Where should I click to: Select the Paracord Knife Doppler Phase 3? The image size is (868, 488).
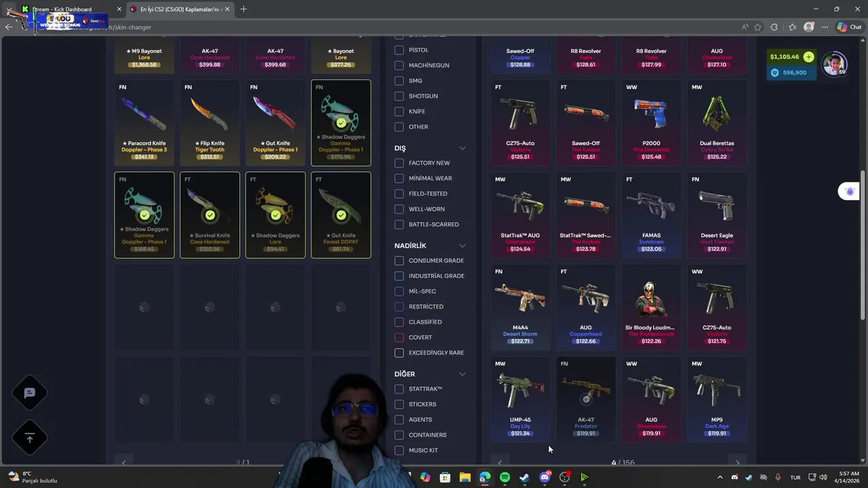[144, 123]
